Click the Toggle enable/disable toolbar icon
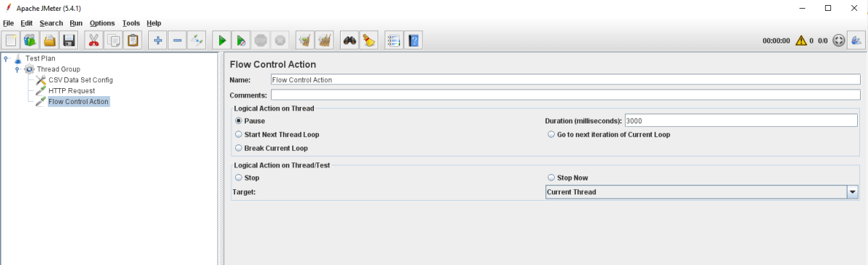This screenshot has height=265, width=868. point(197,40)
